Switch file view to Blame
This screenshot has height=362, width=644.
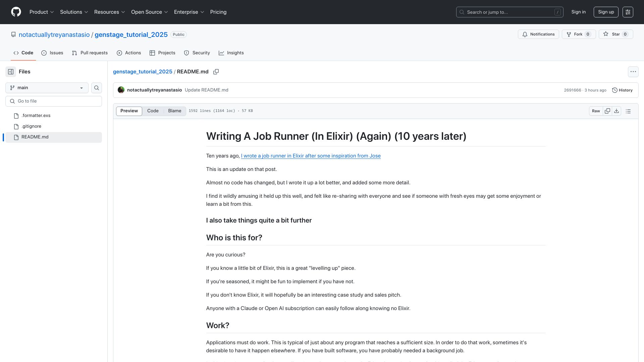[x=175, y=111]
